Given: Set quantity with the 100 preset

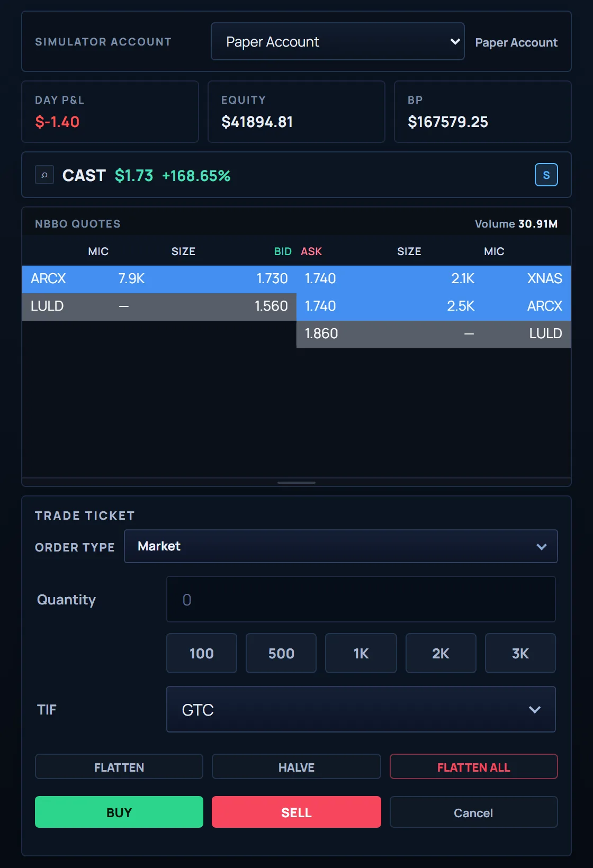Looking at the screenshot, I should point(201,653).
